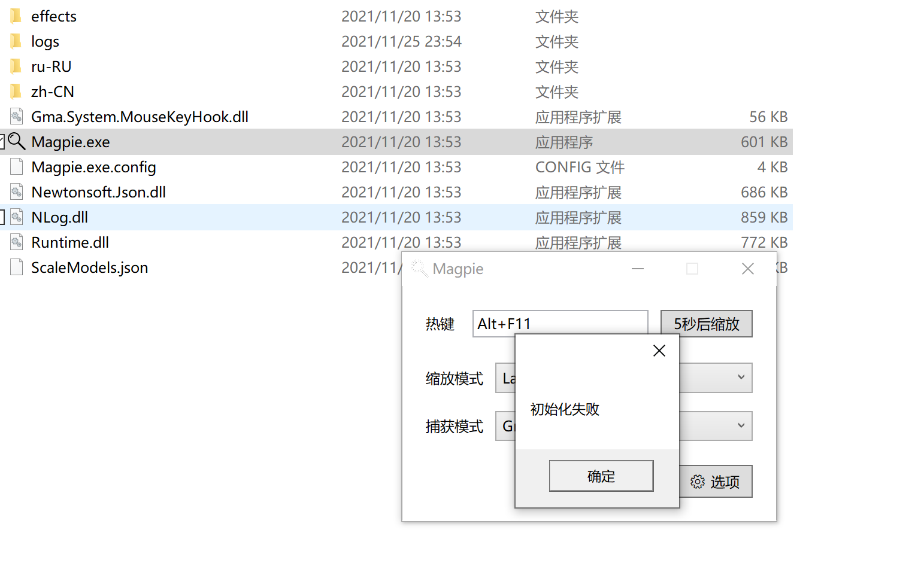Viewport: 924px width, 569px height.
Task: Click the 热键 Alt+F11 input field
Action: coord(561,324)
